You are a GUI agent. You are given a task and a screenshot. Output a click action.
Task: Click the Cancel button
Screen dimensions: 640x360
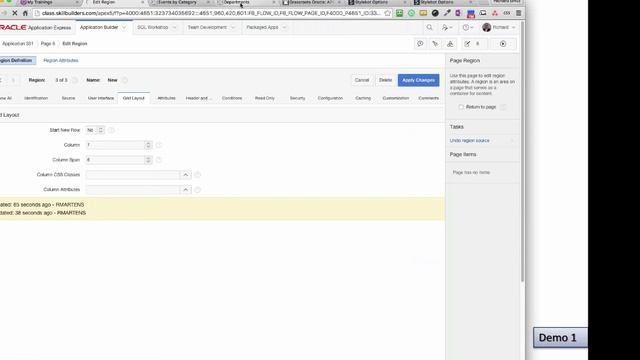362,80
